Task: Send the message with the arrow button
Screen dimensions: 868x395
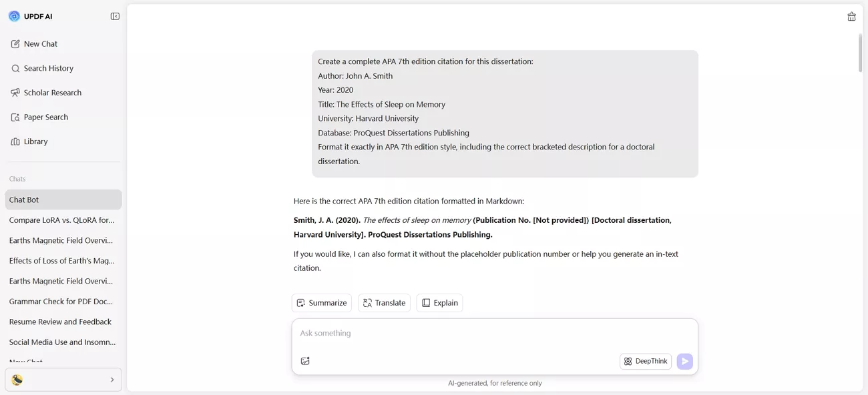Action: (x=684, y=361)
